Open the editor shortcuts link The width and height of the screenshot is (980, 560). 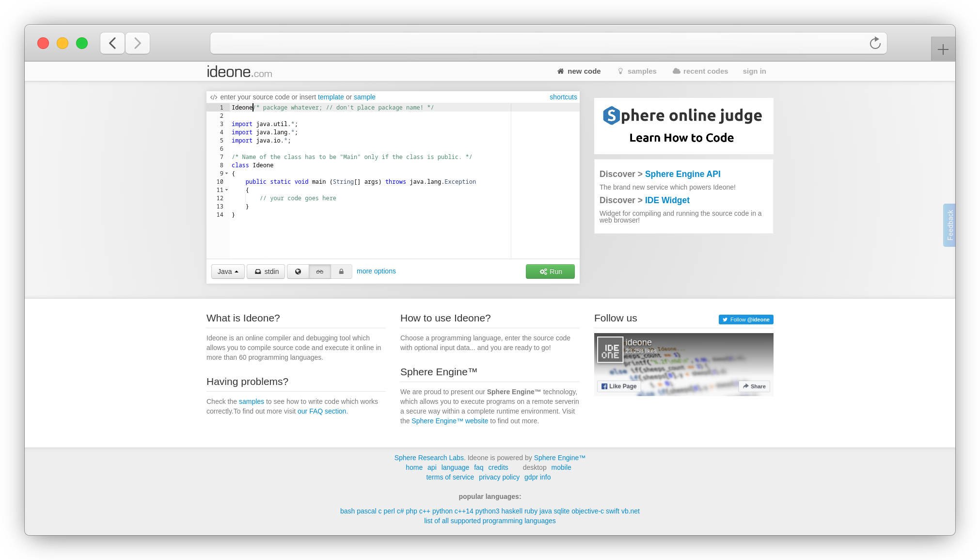[563, 97]
